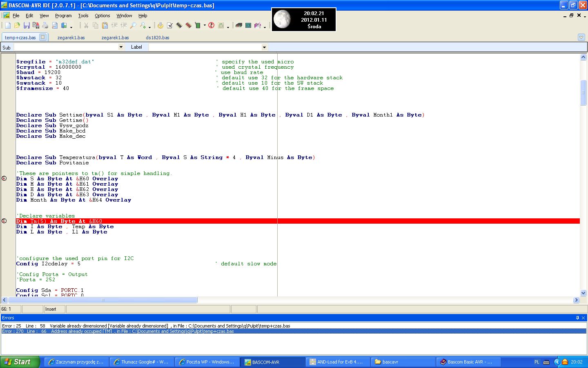
Task: Open terminal emulator icon
Action: click(239, 25)
